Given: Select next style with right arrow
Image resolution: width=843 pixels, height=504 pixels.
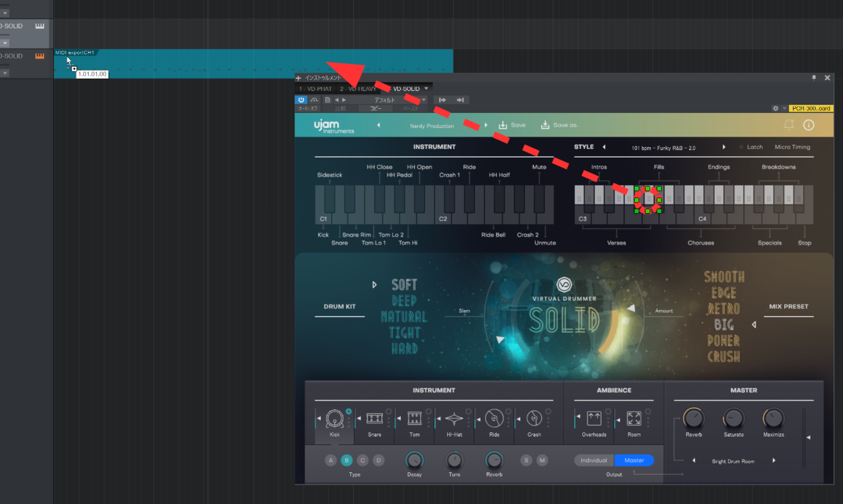Looking at the screenshot, I should point(724,147).
